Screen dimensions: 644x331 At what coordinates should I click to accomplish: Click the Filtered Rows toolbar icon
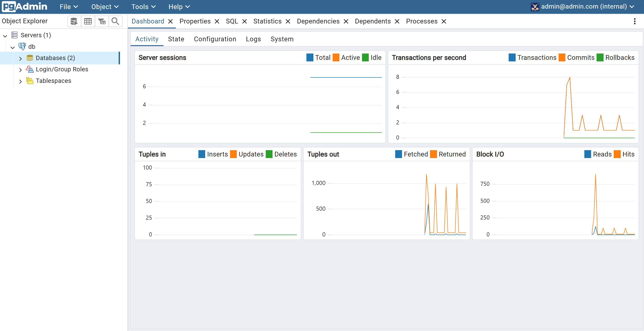[x=101, y=21]
